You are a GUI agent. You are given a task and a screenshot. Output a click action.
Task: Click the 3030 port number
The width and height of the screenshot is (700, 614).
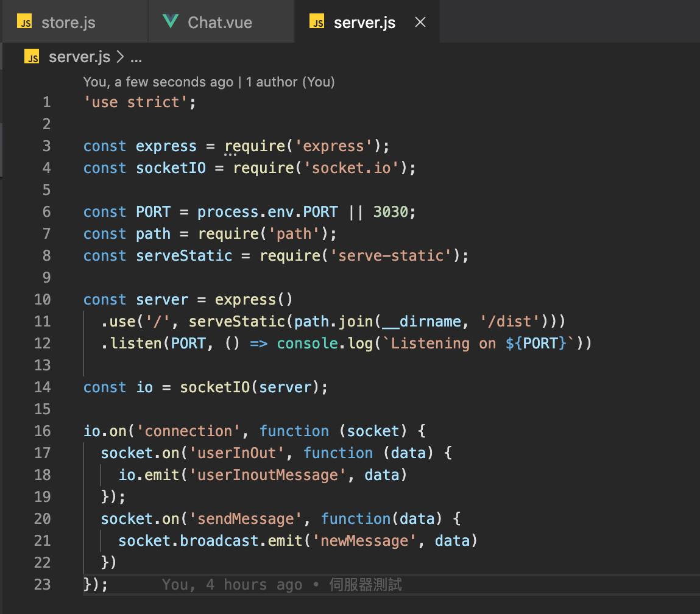click(x=391, y=211)
